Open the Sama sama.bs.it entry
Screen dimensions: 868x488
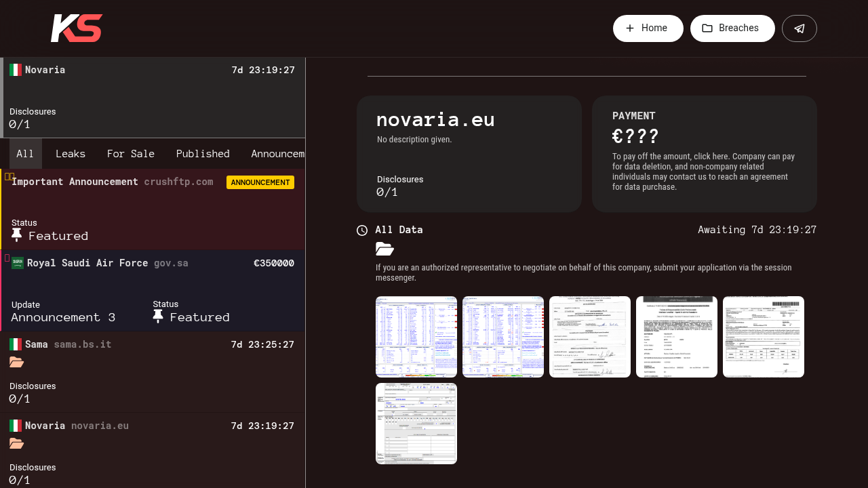(153, 372)
